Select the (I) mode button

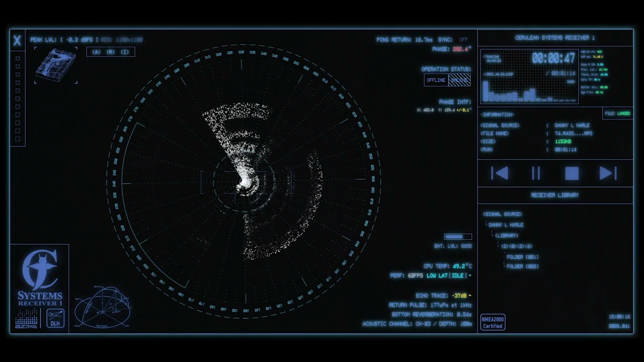click(x=124, y=52)
